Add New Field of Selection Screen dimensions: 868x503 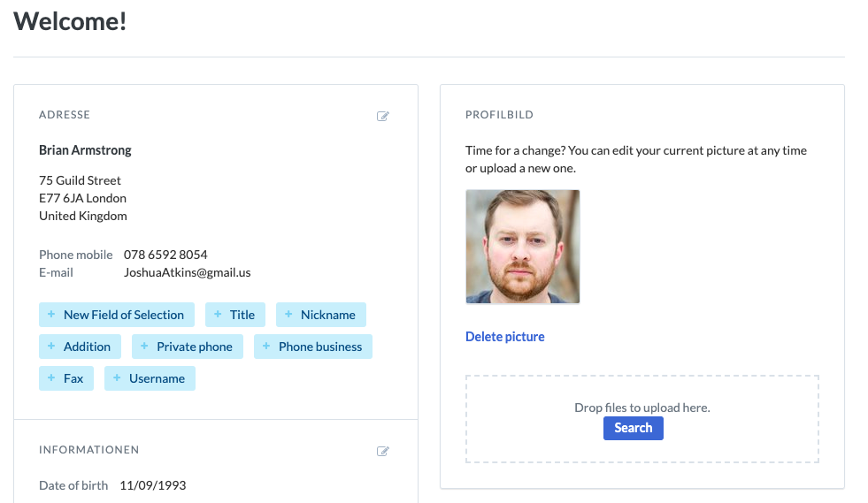coord(117,315)
